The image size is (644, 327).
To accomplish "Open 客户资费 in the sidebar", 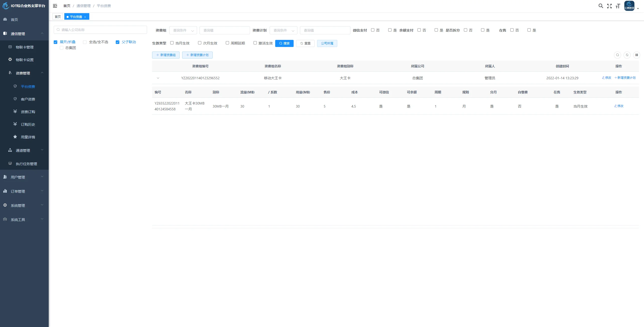I will click(28, 99).
